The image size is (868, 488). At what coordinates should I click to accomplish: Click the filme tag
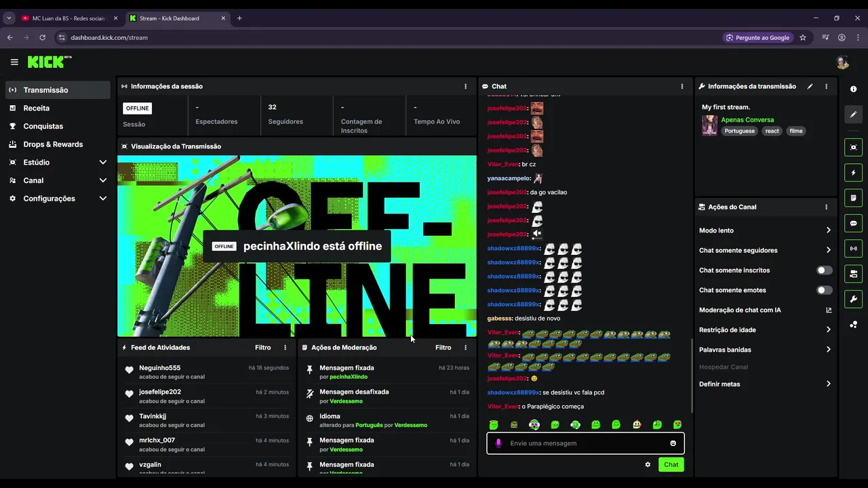point(796,131)
